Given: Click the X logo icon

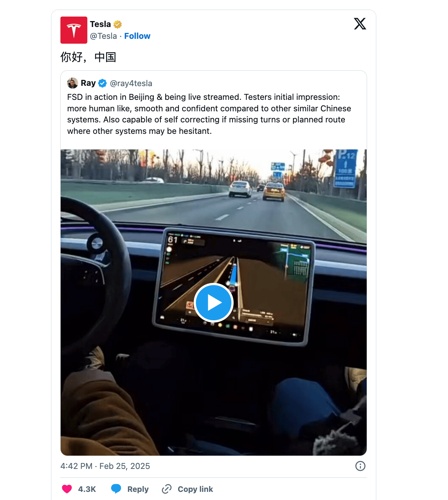Looking at the screenshot, I should click(x=360, y=24).
